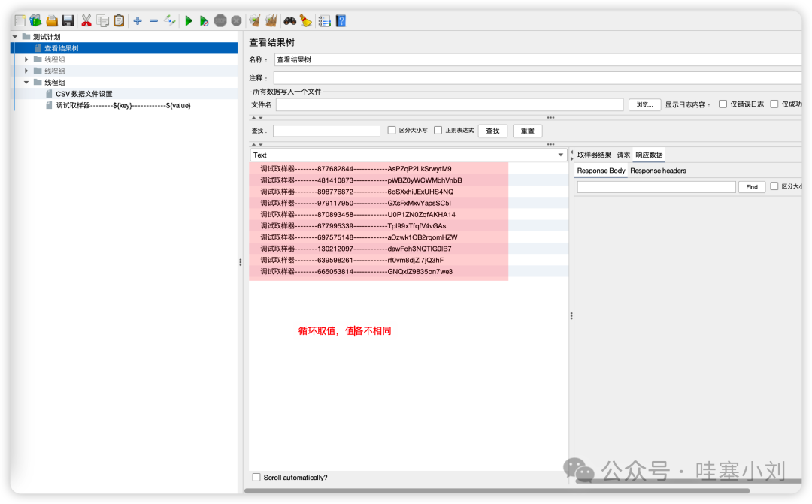
Task: Click the 查找 search button
Action: coord(492,131)
